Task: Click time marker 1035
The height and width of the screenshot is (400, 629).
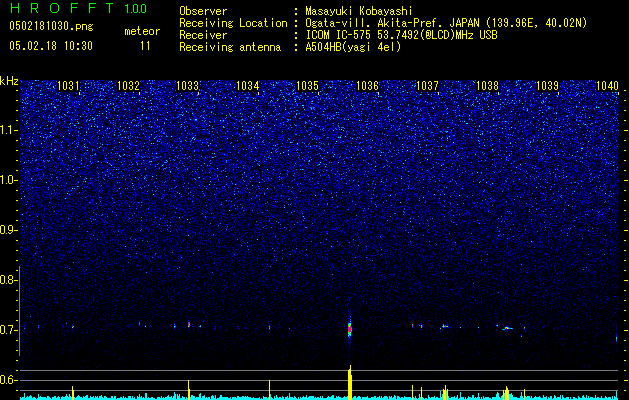Action: 307,86
